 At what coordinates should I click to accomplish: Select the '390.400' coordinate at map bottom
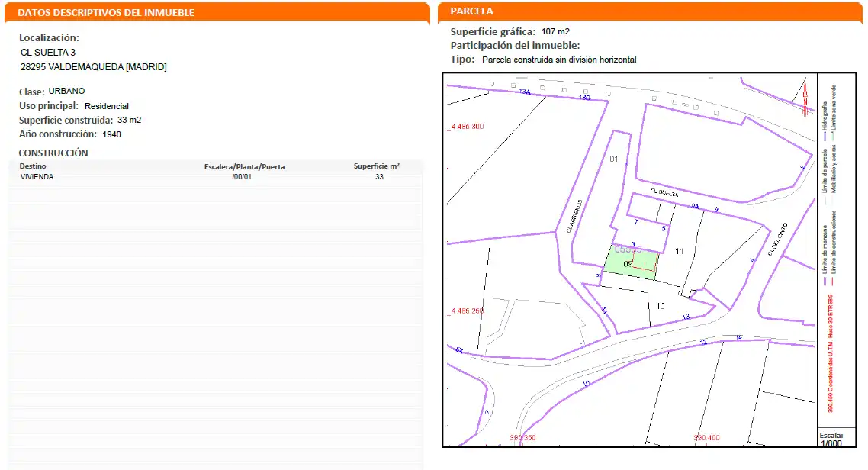706,438
